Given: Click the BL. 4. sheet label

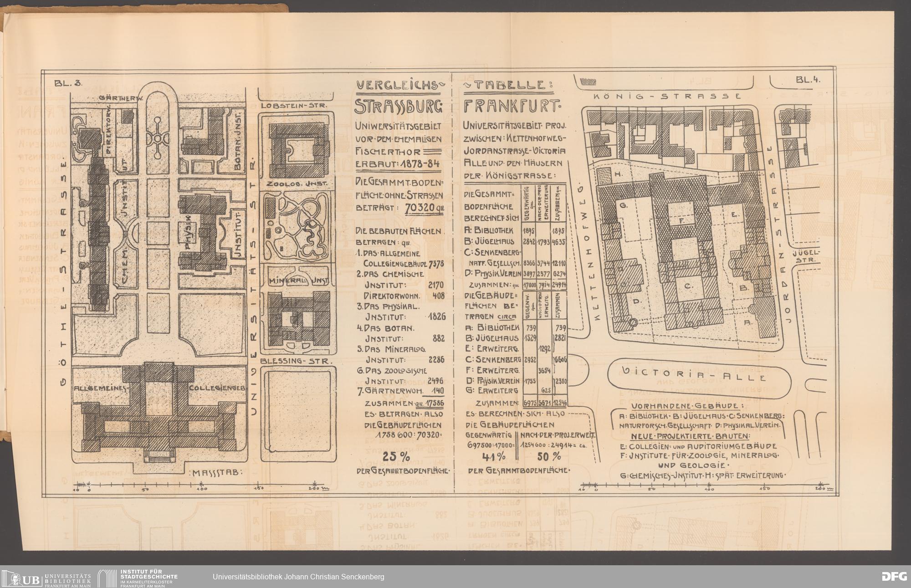Looking at the screenshot, I should 808,79.
